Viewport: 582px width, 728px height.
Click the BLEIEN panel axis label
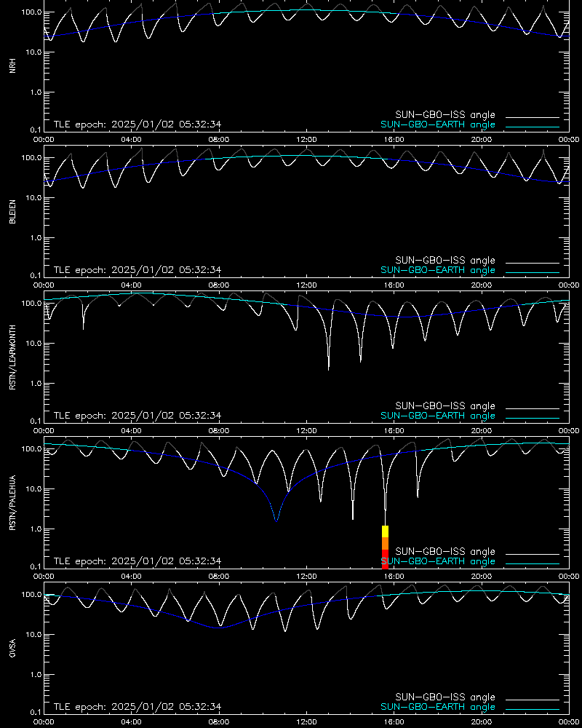click(12, 212)
